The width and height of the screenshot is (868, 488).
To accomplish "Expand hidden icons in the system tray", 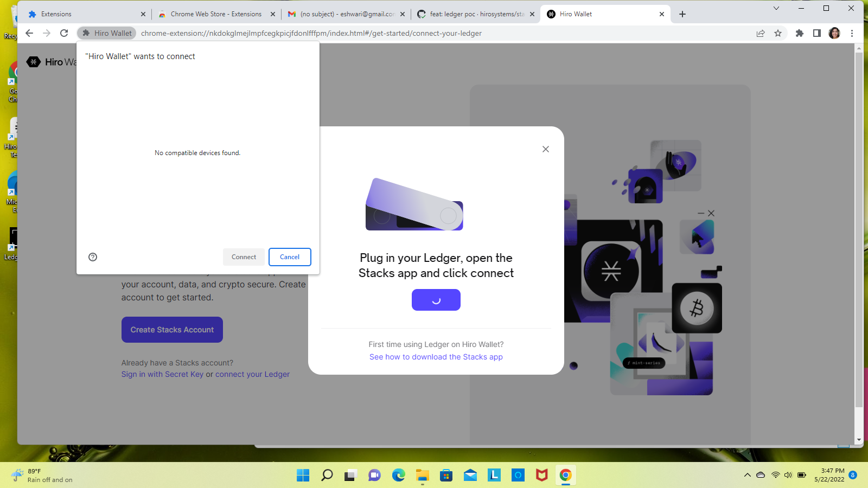I will [x=747, y=475].
